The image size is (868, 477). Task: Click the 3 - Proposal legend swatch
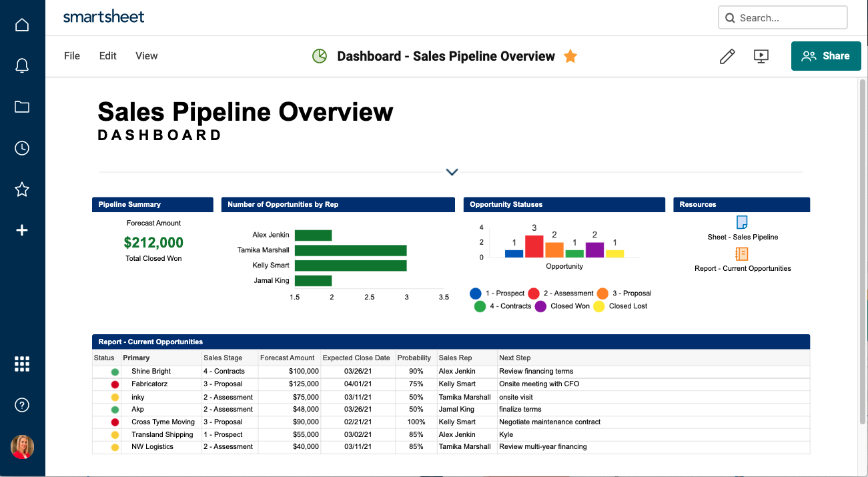click(x=602, y=294)
